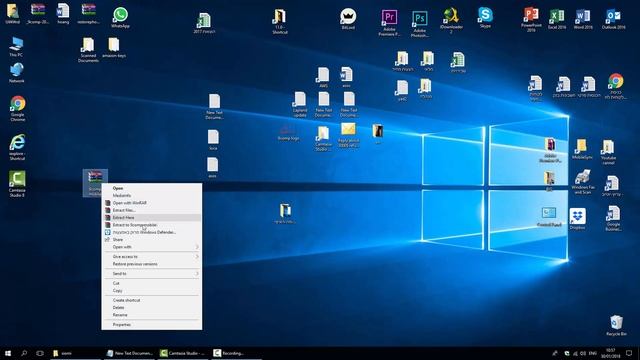Expand the Send to submenu
Screen dimensions: 640x360
coord(151,274)
